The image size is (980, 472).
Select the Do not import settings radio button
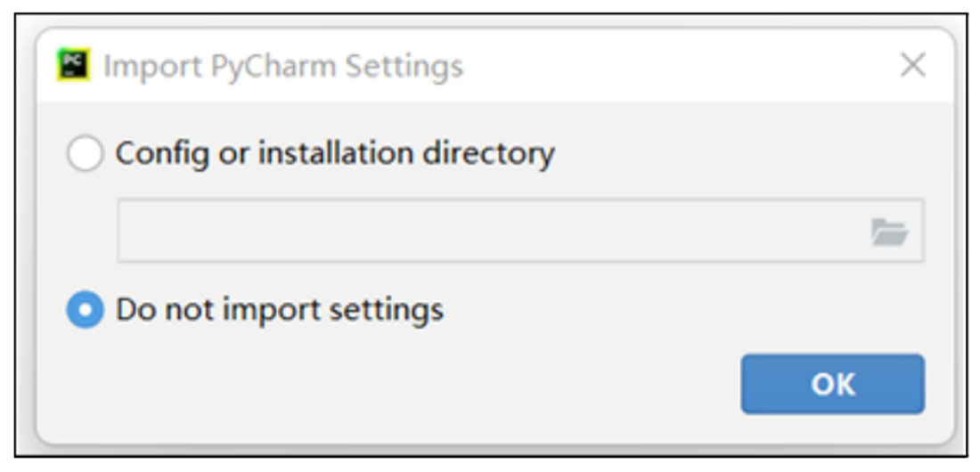click(x=85, y=310)
